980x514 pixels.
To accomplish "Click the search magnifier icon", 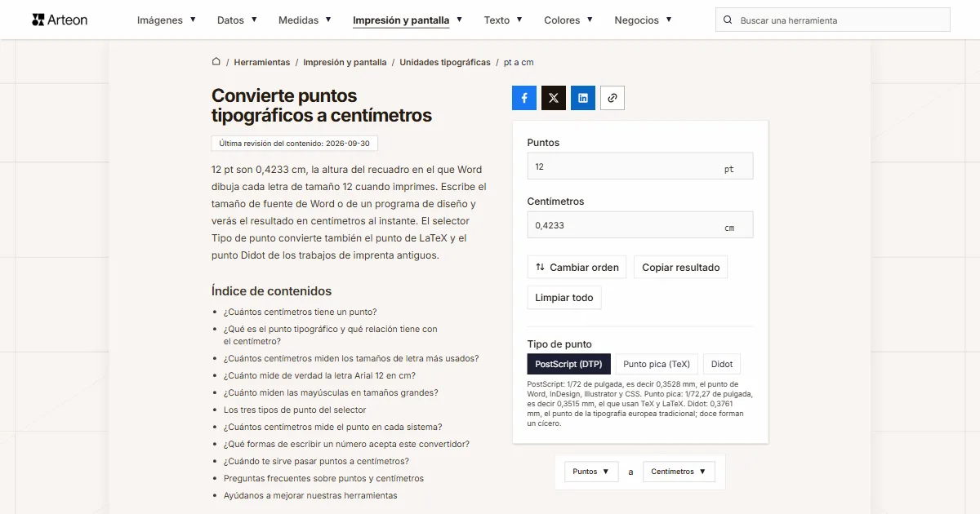I will (728, 20).
